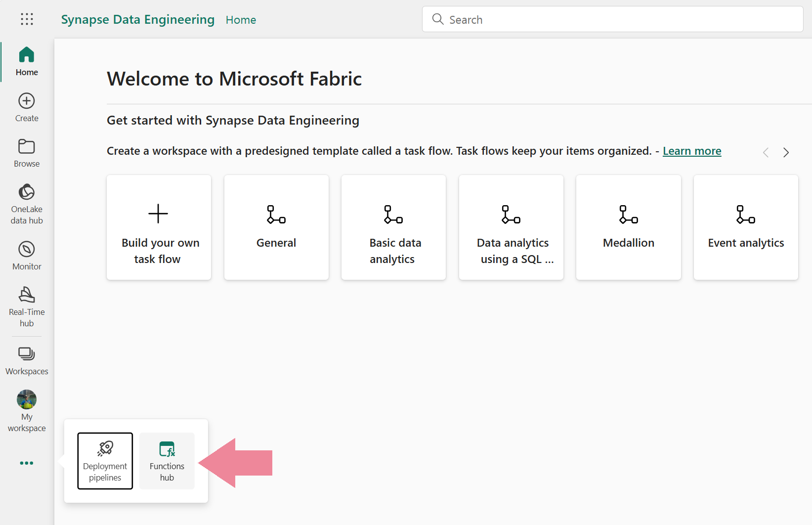
Task: Show next task flows with right chevron
Action: (x=786, y=152)
